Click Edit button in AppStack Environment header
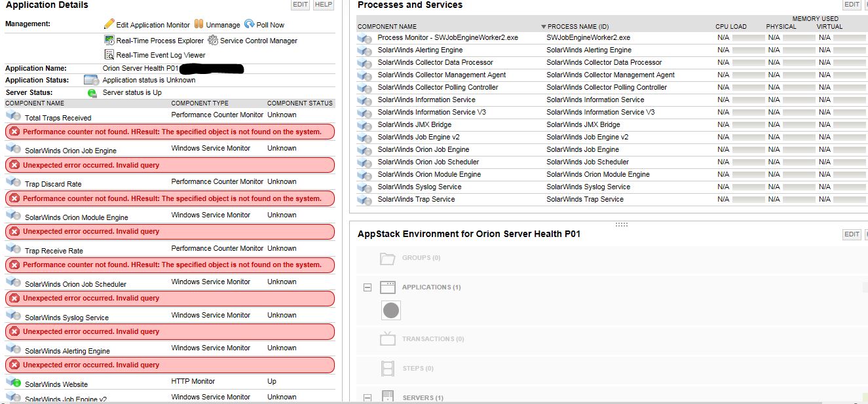Image resolution: width=868 pixels, height=404 pixels. [x=852, y=234]
